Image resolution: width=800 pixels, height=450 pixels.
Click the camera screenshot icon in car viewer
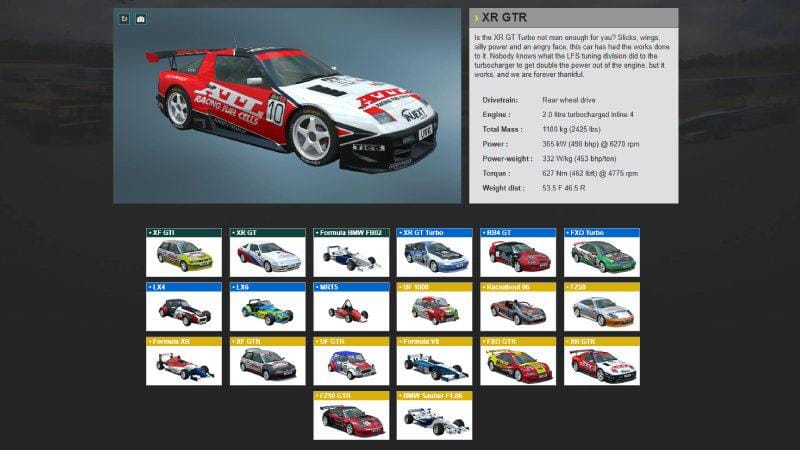click(141, 19)
